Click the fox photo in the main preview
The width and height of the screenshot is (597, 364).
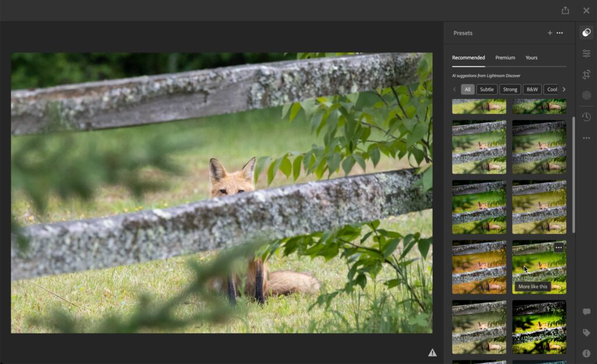pos(222,193)
